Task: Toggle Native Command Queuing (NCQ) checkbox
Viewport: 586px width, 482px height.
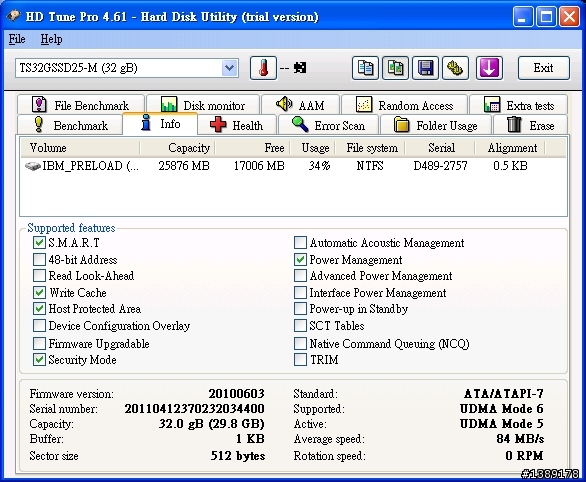Action: [300, 343]
